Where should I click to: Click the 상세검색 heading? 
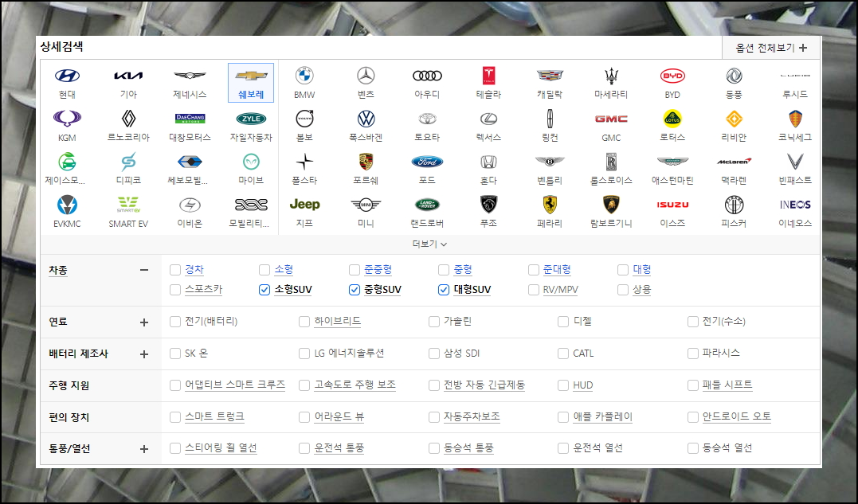62,46
